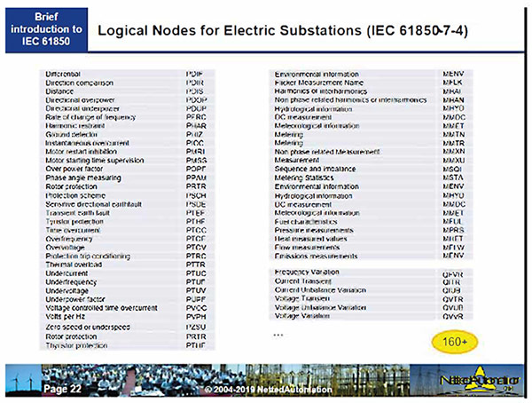The image size is (532, 403).
Task: Select 'Phase angle measuring' label
Action: (x=83, y=178)
